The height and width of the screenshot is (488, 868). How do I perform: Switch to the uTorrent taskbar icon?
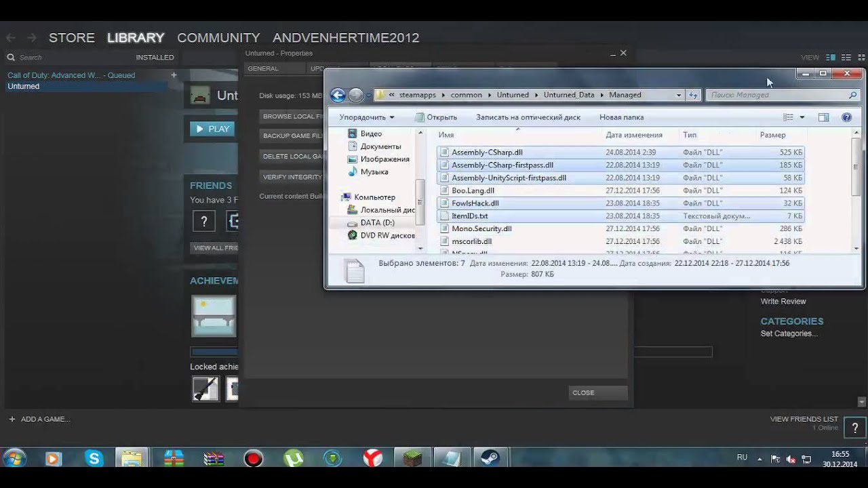(x=293, y=459)
